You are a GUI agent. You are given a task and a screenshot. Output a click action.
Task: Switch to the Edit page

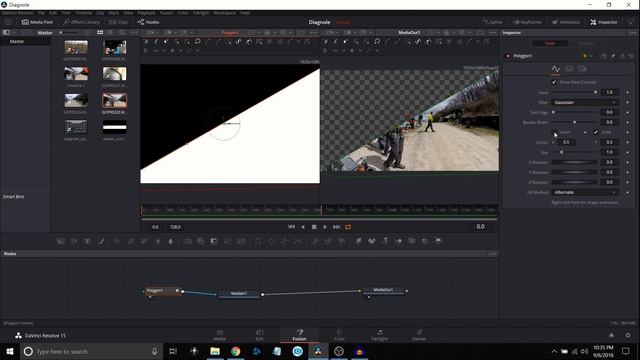[260, 335]
